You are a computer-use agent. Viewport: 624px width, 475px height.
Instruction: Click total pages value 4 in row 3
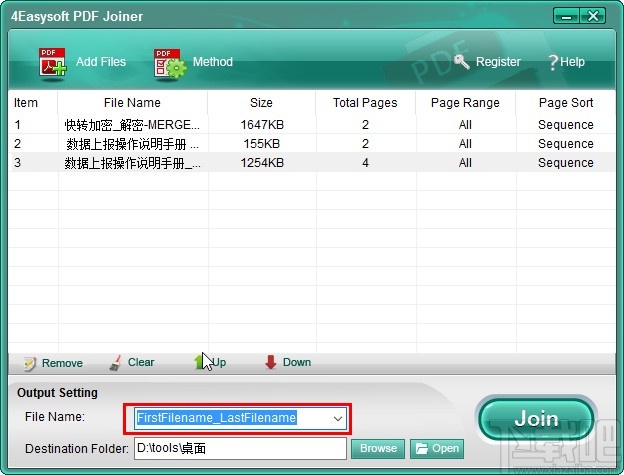coord(365,163)
